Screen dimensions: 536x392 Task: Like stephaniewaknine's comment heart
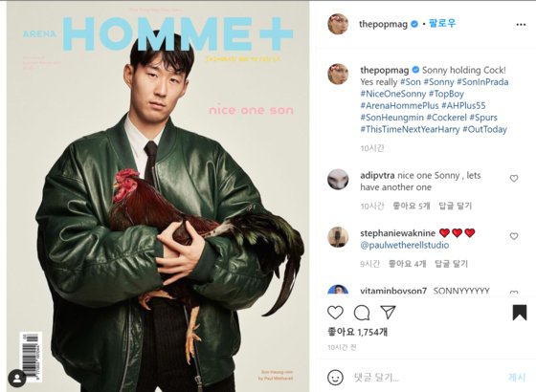point(514,236)
